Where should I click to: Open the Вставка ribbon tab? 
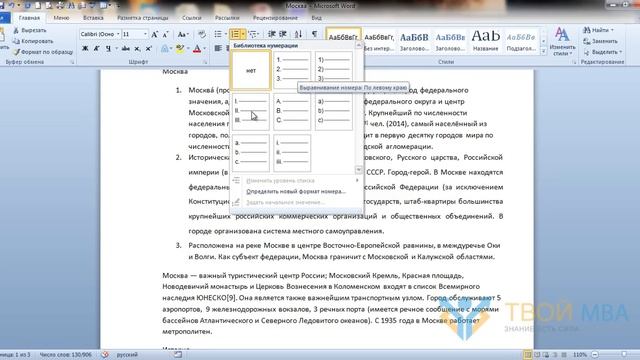(93, 18)
